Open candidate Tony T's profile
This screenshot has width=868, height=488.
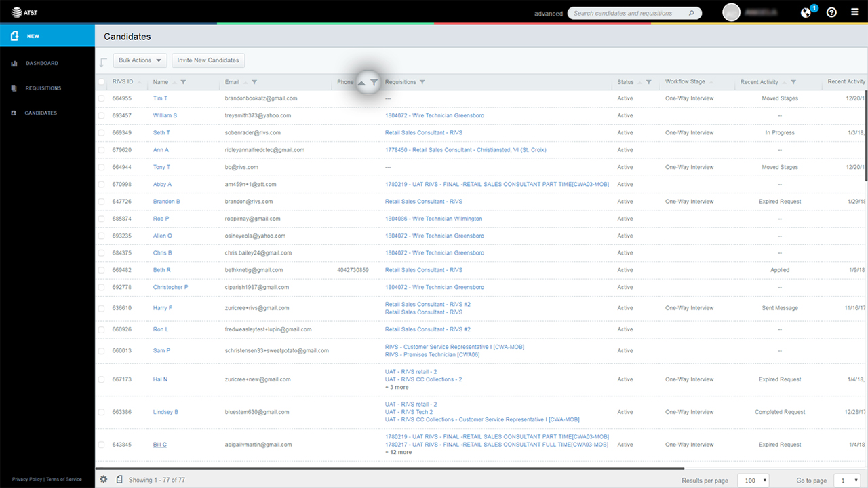point(161,167)
